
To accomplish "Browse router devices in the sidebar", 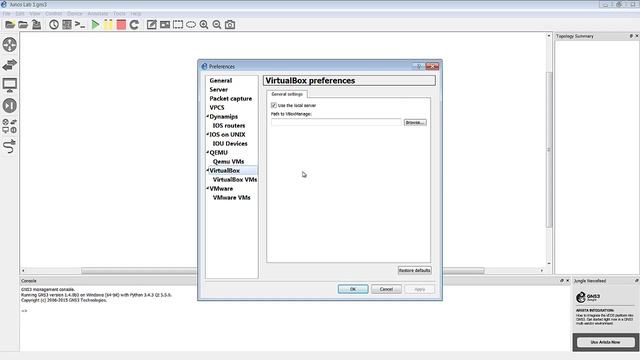I will coord(9,44).
